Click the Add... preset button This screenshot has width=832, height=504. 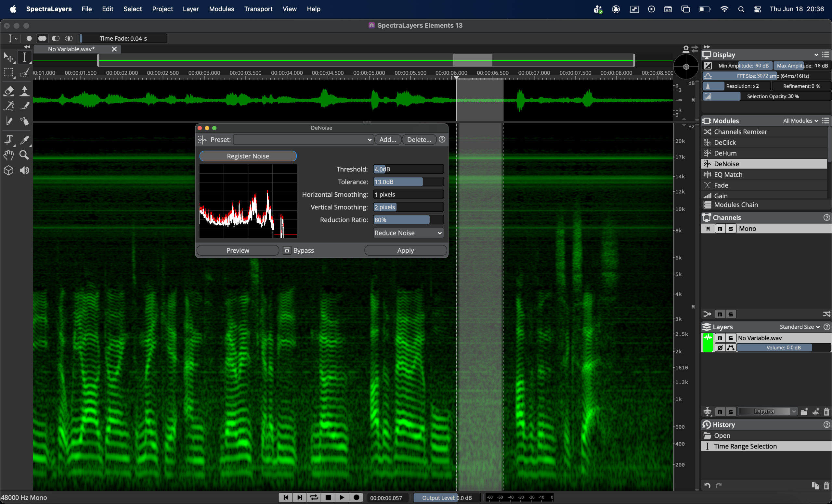[388, 140]
